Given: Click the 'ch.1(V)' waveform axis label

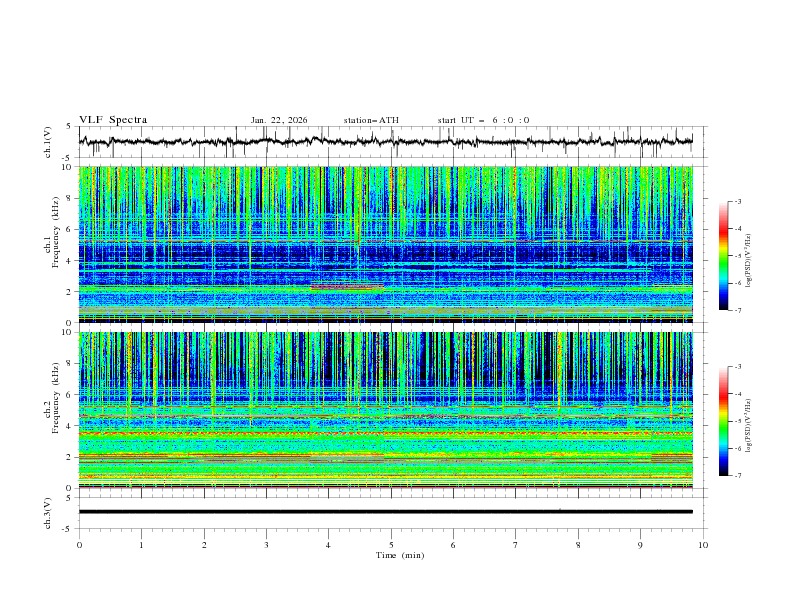Looking at the screenshot, I should pos(48,142).
